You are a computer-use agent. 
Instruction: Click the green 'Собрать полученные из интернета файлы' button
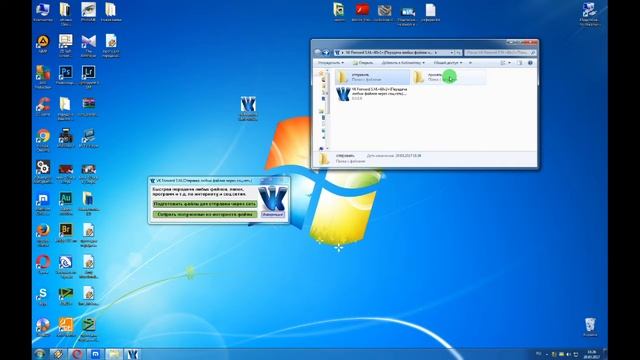pos(205,214)
